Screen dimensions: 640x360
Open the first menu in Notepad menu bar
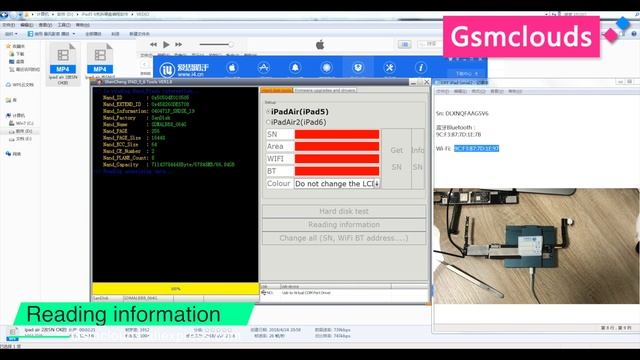[x=442, y=91]
